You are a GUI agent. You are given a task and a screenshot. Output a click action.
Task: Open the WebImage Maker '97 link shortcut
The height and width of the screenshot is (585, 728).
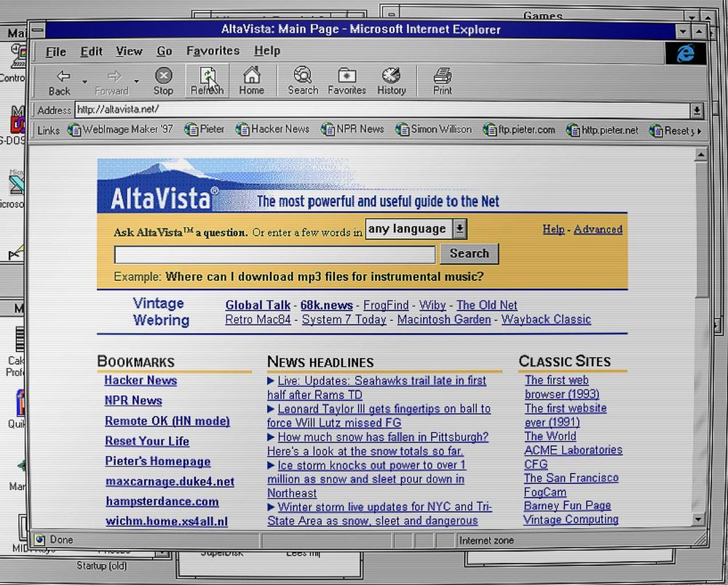(x=120, y=130)
